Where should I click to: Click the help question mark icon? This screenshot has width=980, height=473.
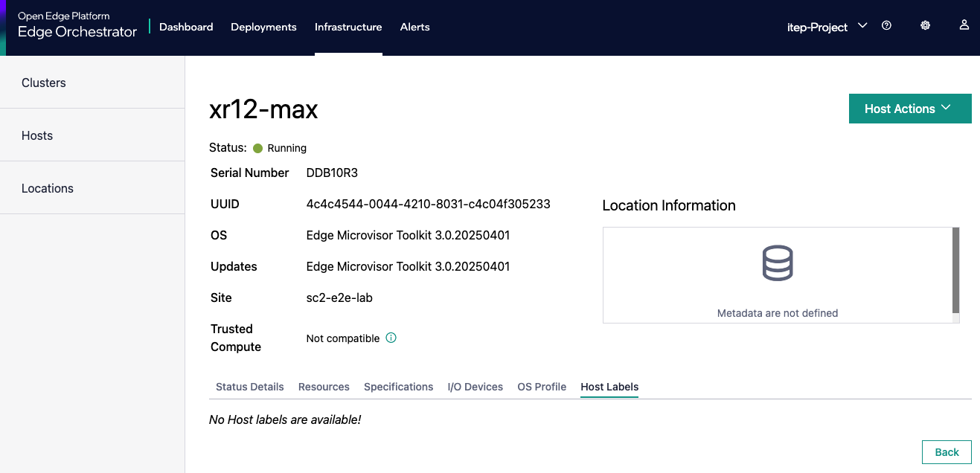(x=886, y=25)
